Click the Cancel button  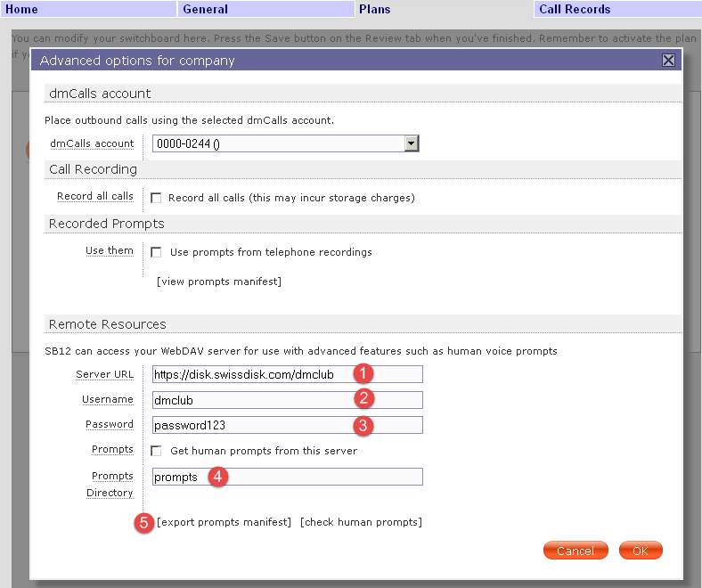tap(575, 551)
